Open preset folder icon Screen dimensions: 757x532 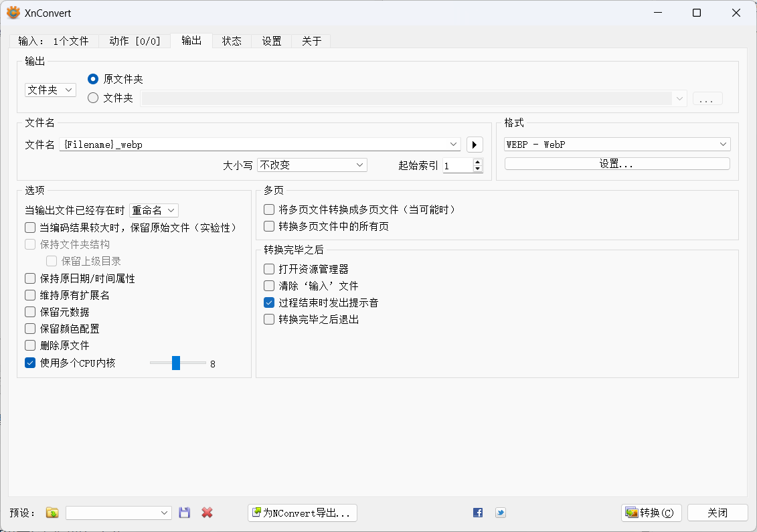point(52,513)
